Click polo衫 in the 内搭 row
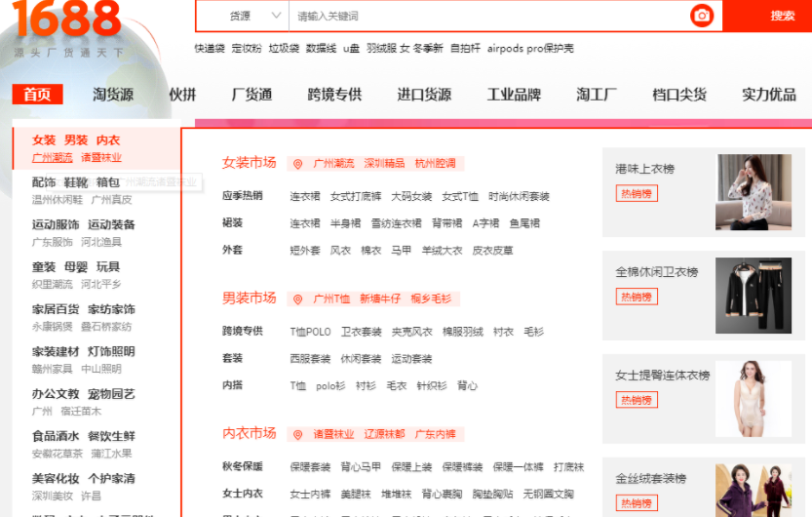 point(330,386)
